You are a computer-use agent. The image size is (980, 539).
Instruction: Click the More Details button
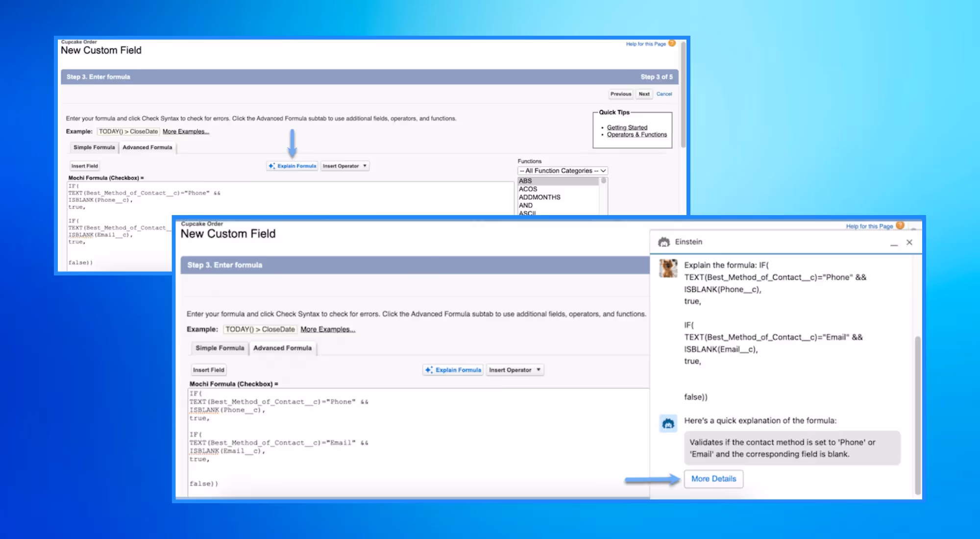[713, 479]
